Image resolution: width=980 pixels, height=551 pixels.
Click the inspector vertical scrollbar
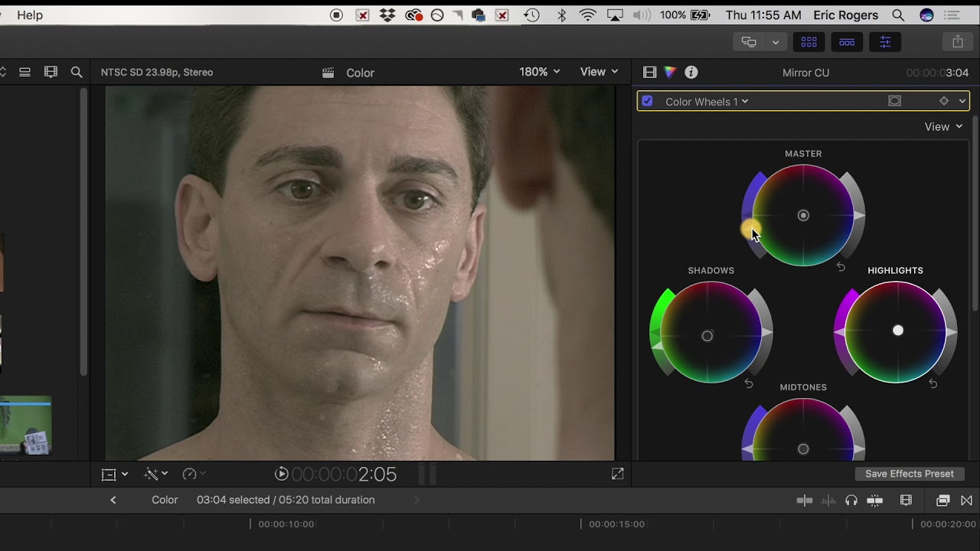tap(975, 214)
